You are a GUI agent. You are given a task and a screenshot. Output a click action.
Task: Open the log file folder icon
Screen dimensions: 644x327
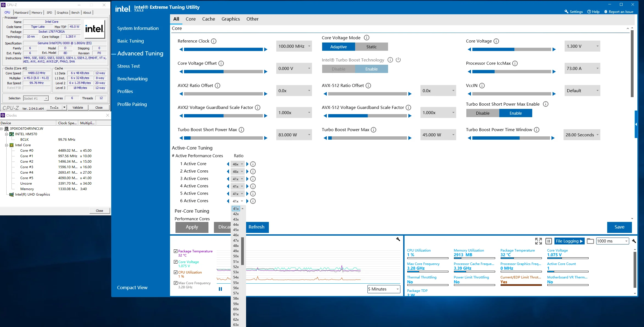pyautogui.click(x=590, y=241)
